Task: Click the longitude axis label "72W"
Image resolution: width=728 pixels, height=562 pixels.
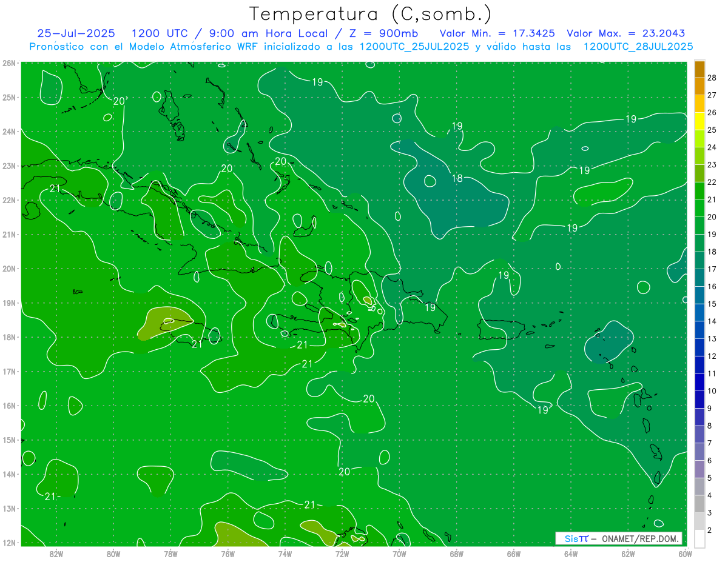Action: coord(342,554)
